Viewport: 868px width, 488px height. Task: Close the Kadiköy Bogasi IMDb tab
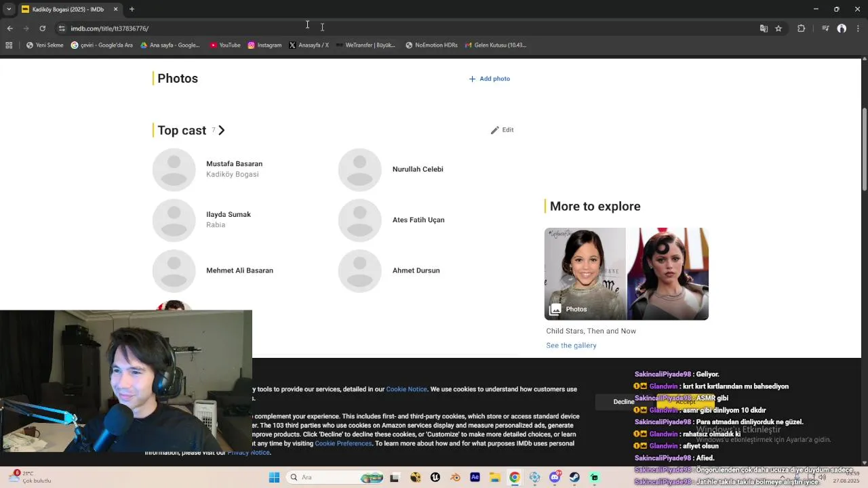pyautogui.click(x=115, y=9)
